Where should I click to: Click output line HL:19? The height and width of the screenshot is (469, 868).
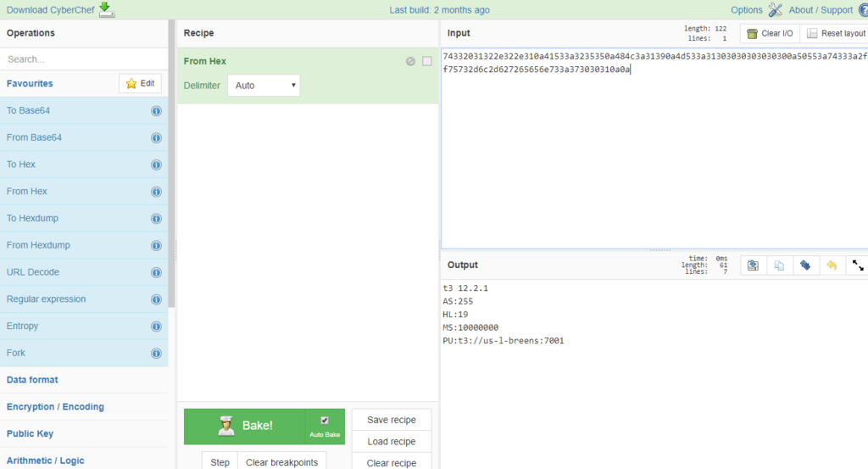455,315
